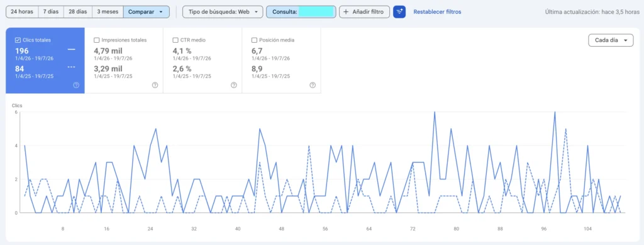
Task: Click the 196 clicks value
Action: [22, 51]
